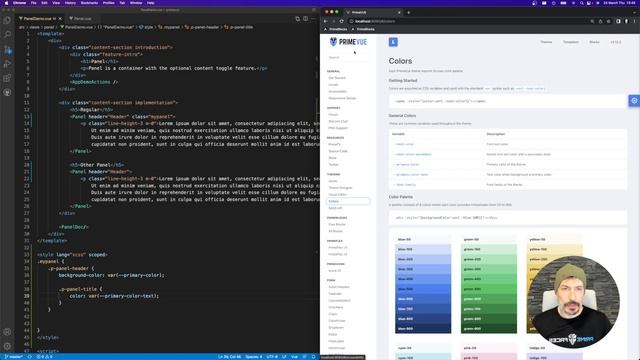Screen dimensions: 640x360
Task: Open the theme configurator gear button
Action: point(634,100)
